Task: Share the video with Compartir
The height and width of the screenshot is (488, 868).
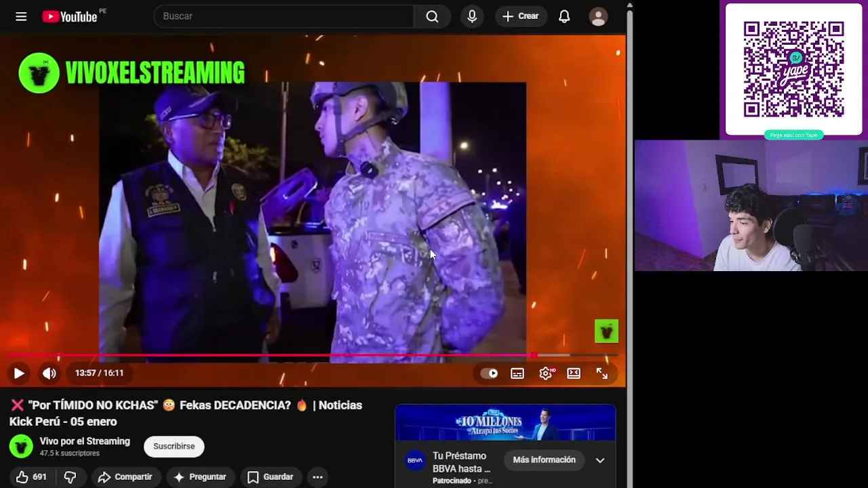Action: click(125, 477)
